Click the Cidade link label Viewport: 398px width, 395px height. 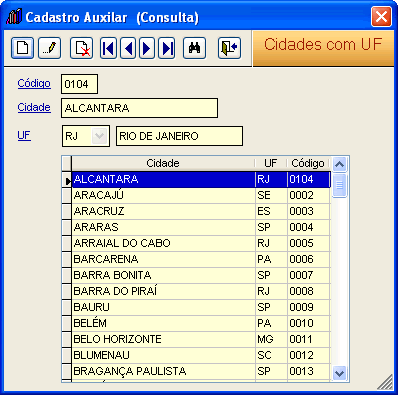pyautogui.click(x=34, y=107)
